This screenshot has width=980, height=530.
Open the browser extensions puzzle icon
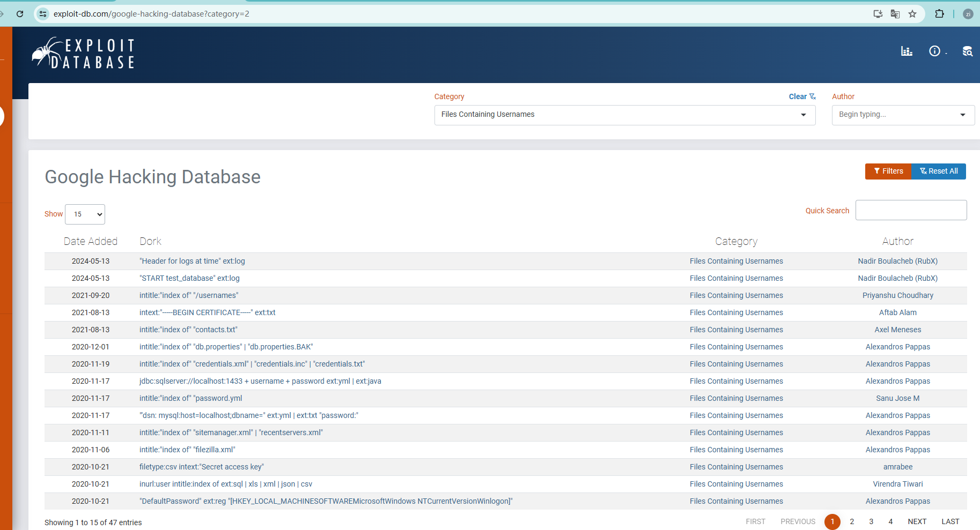point(939,14)
